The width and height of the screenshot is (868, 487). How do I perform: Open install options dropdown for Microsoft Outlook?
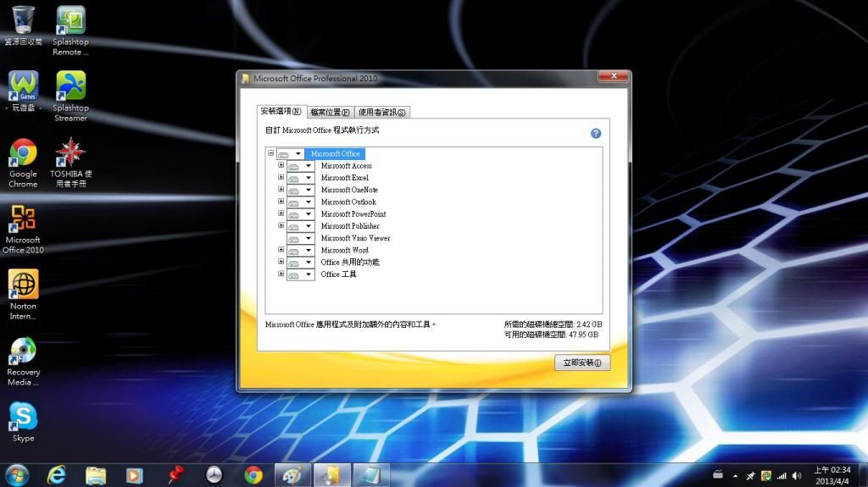coord(301,202)
